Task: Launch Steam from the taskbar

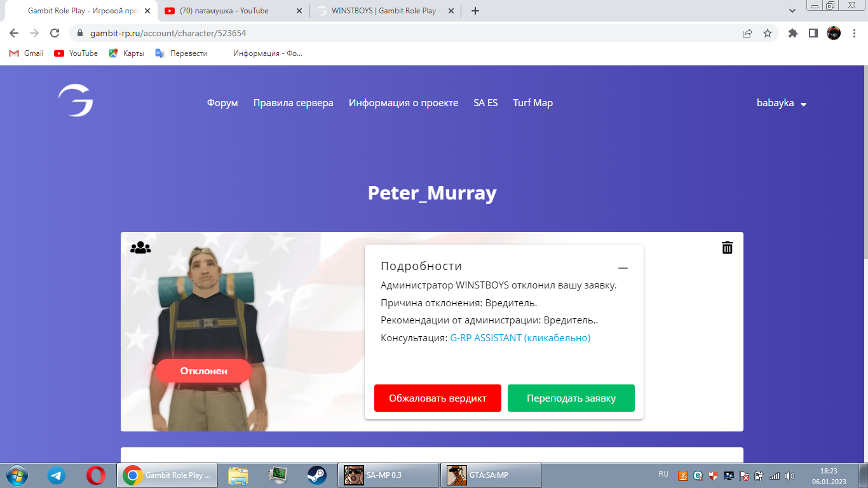Action: (x=316, y=475)
